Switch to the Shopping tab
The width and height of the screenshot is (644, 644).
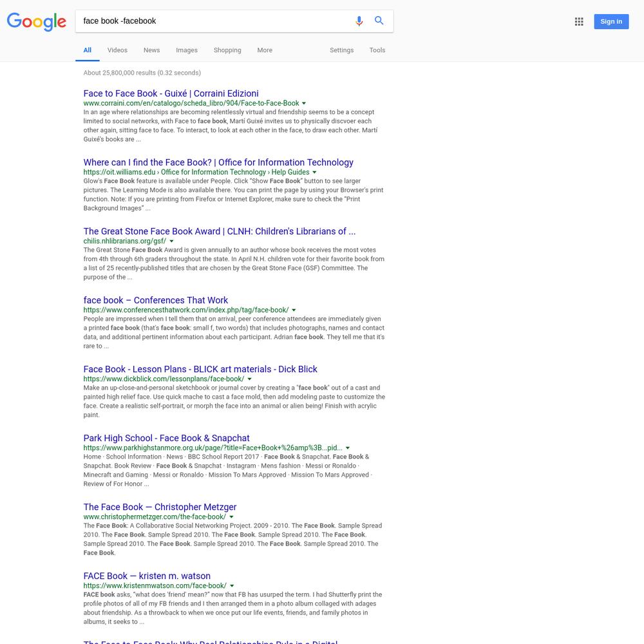coord(227,50)
